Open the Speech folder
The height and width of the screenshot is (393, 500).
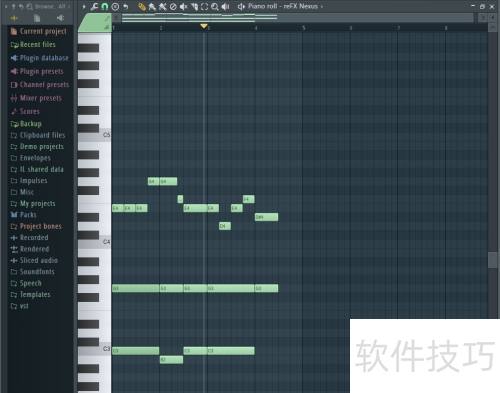coord(26,283)
